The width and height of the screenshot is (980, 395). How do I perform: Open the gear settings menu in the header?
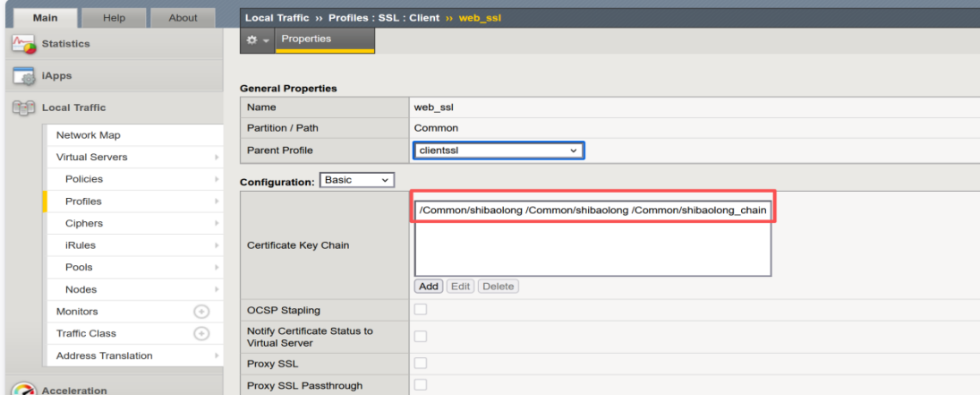click(x=258, y=41)
